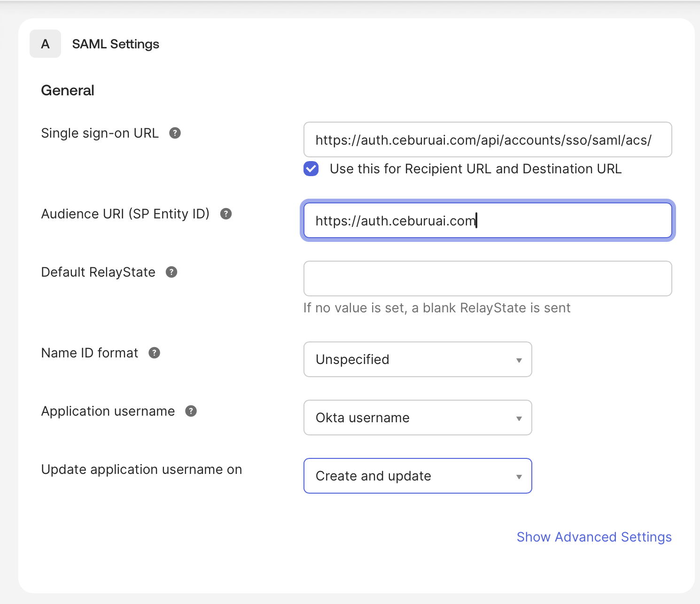Screen dimensions: 700x604
Task: Click help icon next to Single sign-on URL
Action: pos(175,133)
